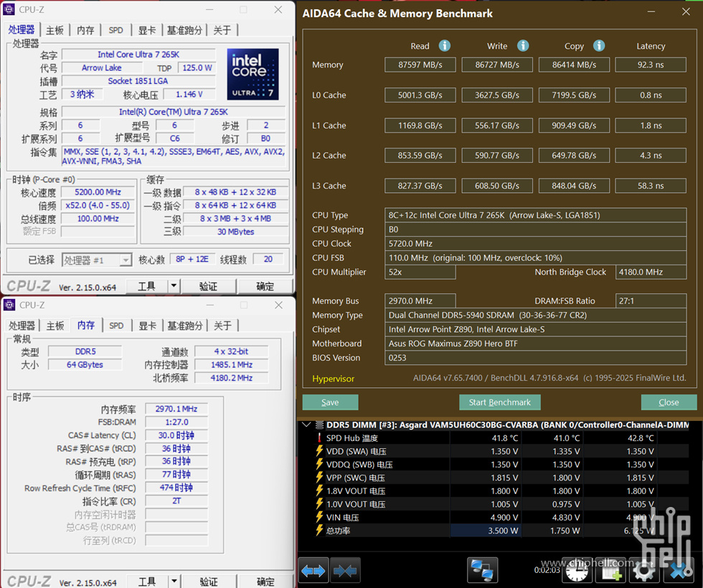703x588 pixels.
Task: Click Start Benchmark button
Action: (x=499, y=402)
